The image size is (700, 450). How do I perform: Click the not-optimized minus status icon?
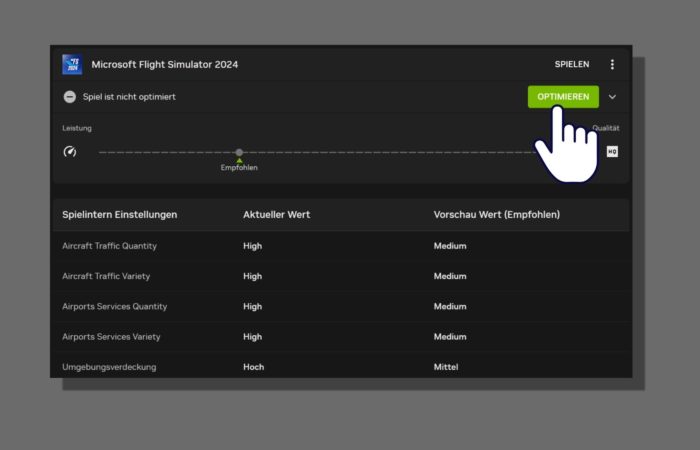pyautogui.click(x=70, y=97)
